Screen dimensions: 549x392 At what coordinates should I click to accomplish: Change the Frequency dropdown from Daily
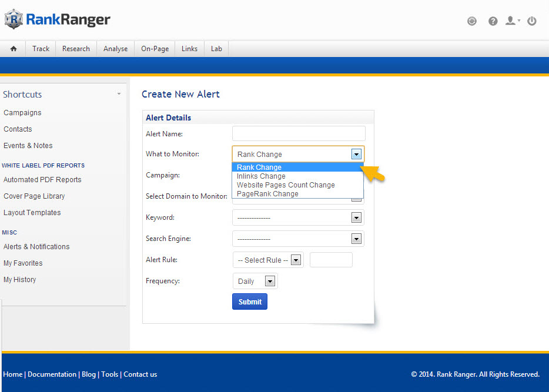coord(255,281)
